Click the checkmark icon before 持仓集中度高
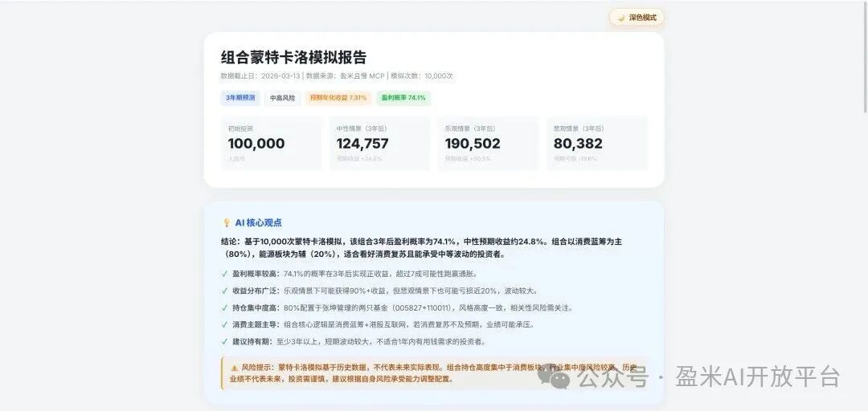The height and width of the screenshot is (411, 868). (224, 308)
